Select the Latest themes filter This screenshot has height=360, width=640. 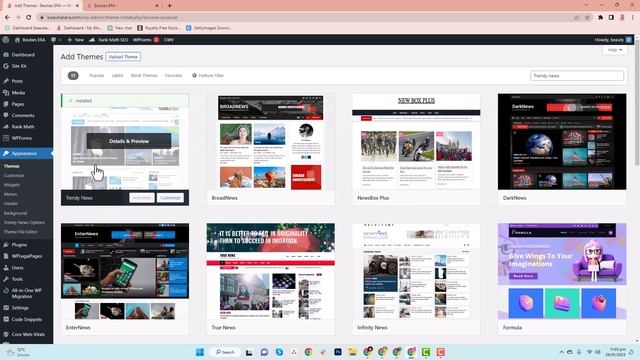coord(117,76)
